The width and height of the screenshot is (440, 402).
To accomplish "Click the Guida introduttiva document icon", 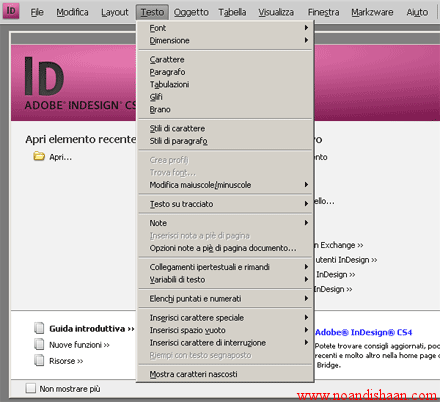I will tap(39, 328).
